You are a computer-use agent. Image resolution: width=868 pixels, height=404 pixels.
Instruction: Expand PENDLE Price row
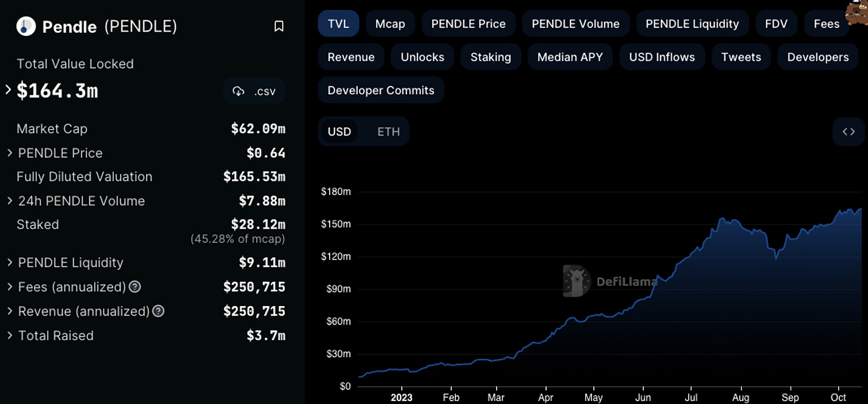[x=10, y=153]
